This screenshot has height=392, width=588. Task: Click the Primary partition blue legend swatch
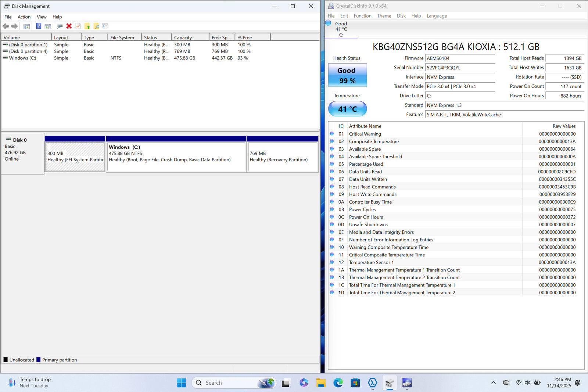[38, 360]
